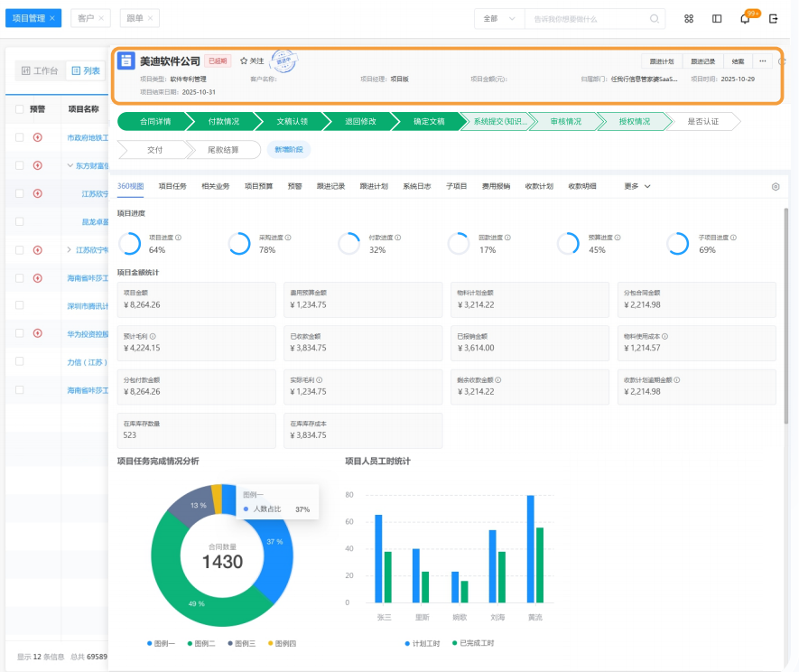Click warning icon in 市政府地铁 row
Image resolution: width=799 pixels, height=672 pixels.
tap(37, 137)
